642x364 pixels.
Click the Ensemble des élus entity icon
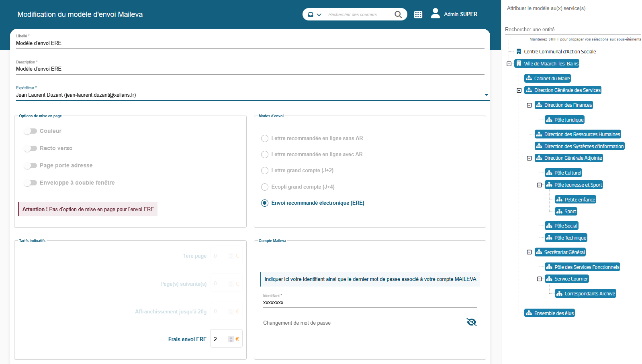(529, 313)
